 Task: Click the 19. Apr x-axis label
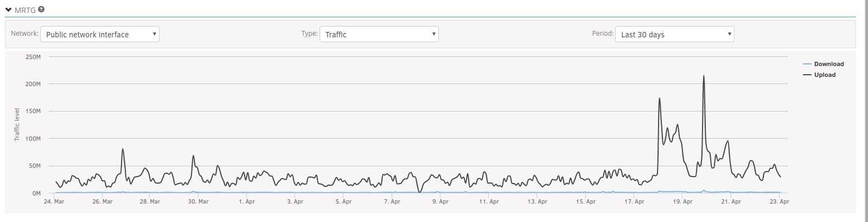pyautogui.click(x=682, y=201)
